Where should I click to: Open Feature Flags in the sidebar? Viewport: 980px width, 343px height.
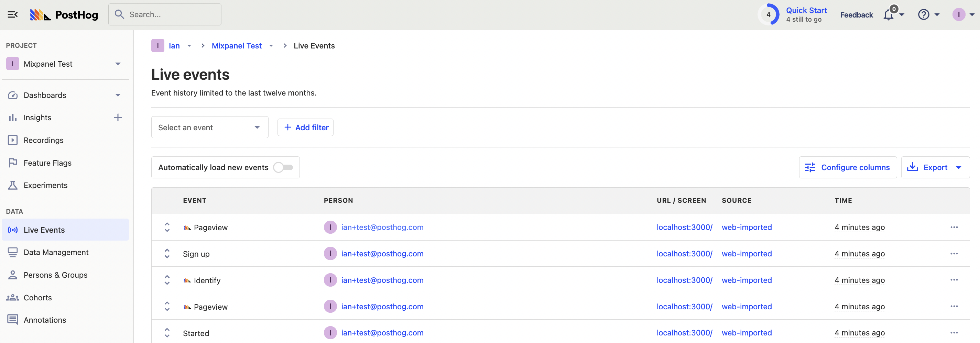click(47, 163)
